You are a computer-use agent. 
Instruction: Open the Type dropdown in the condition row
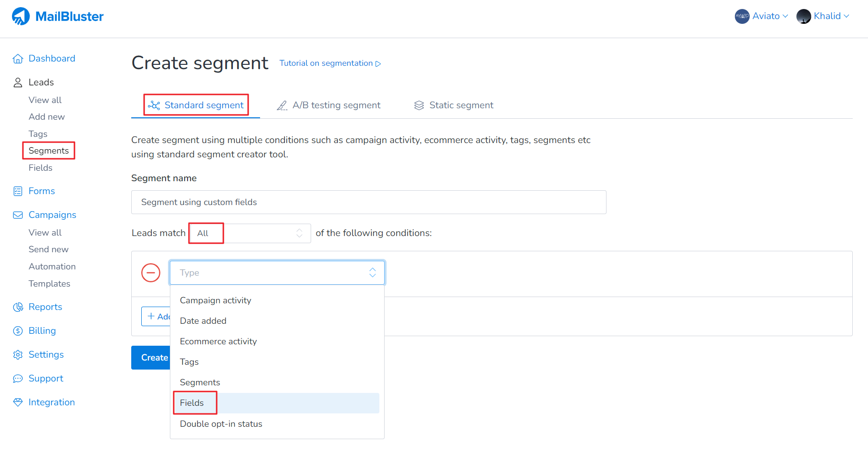[277, 272]
